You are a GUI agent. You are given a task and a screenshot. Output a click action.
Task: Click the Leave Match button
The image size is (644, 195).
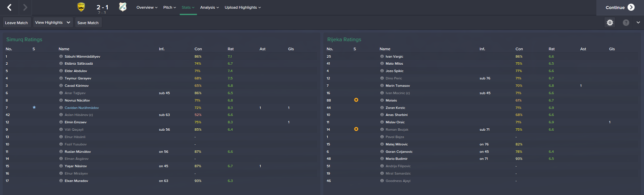pos(16,23)
